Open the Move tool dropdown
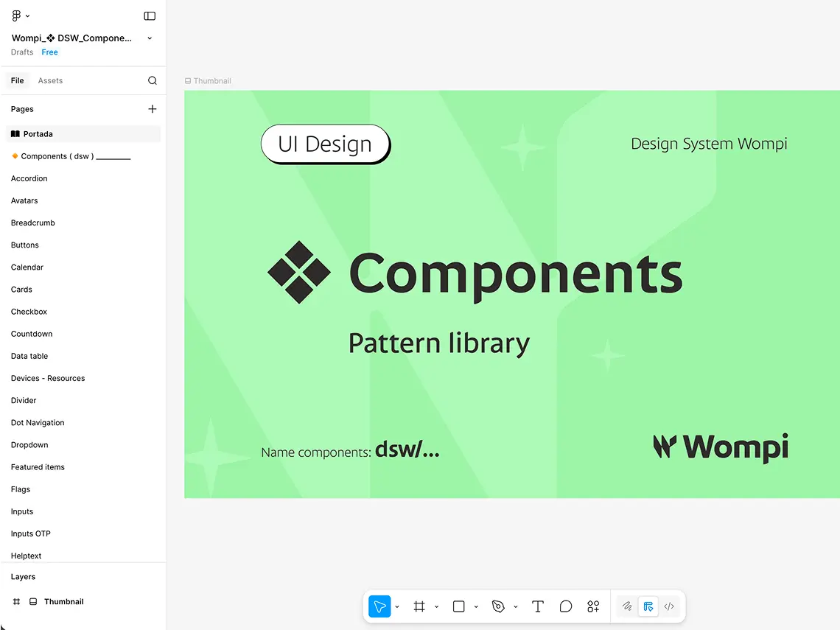Image resolution: width=840 pixels, height=630 pixels. click(x=396, y=606)
